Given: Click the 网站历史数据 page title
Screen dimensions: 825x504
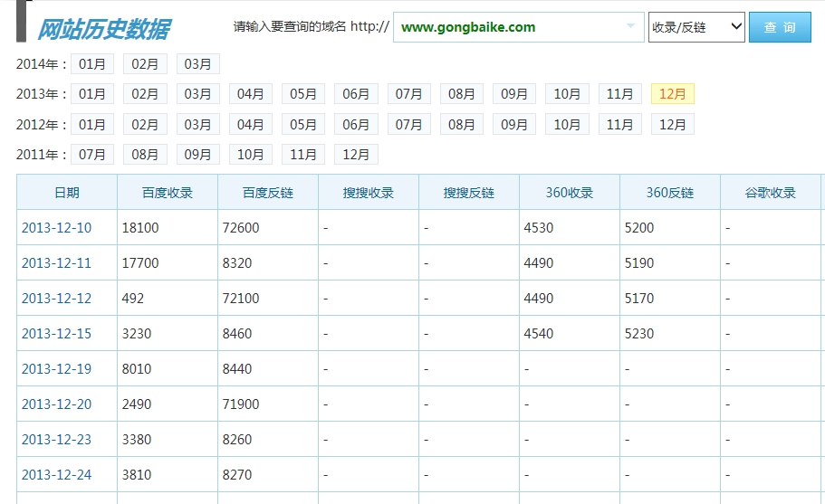Looking at the screenshot, I should tap(104, 28).
